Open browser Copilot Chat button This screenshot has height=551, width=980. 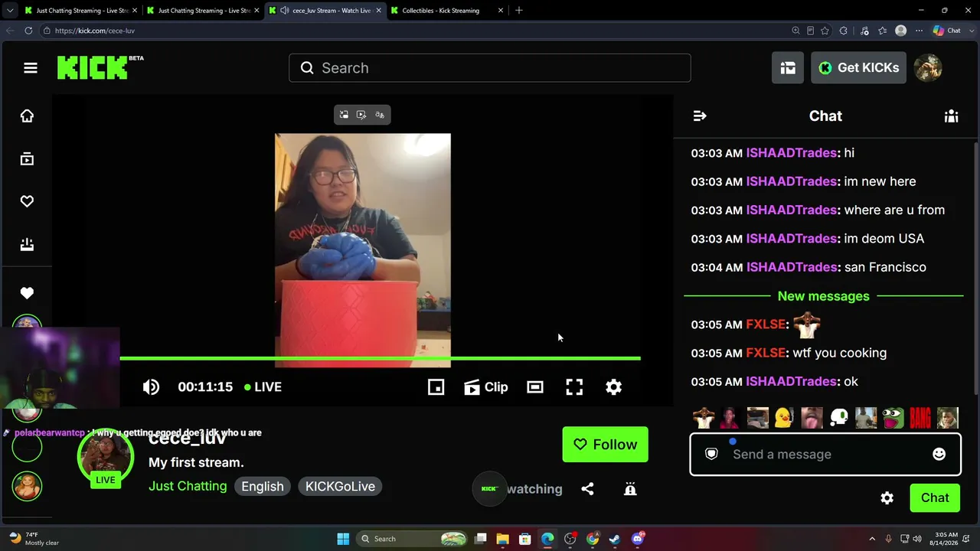[947, 31]
